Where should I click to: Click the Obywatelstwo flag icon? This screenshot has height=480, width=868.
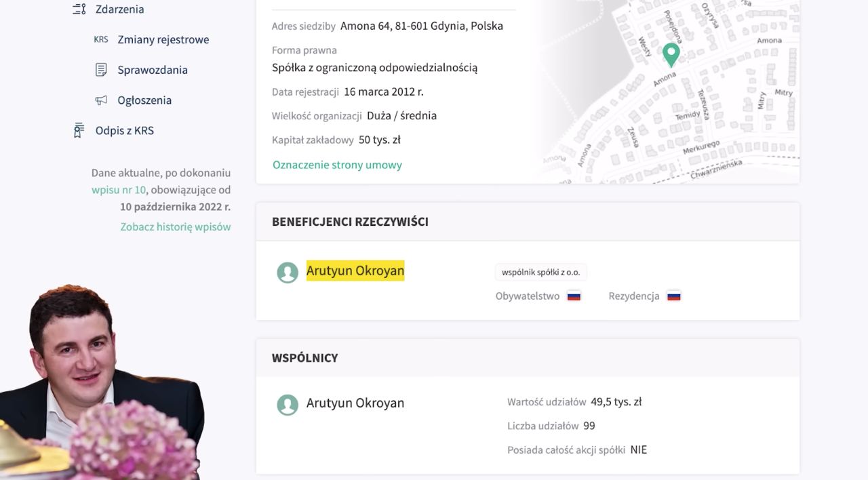pyautogui.click(x=574, y=296)
